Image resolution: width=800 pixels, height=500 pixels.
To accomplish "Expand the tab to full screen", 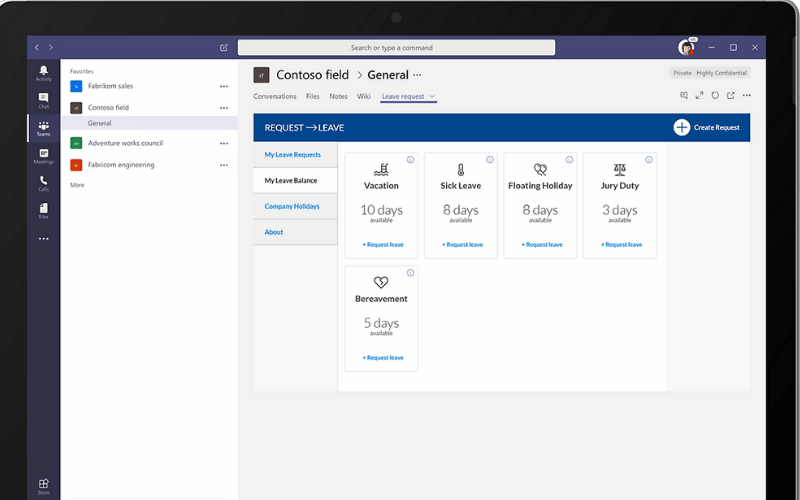I will click(x=700, y=96).
